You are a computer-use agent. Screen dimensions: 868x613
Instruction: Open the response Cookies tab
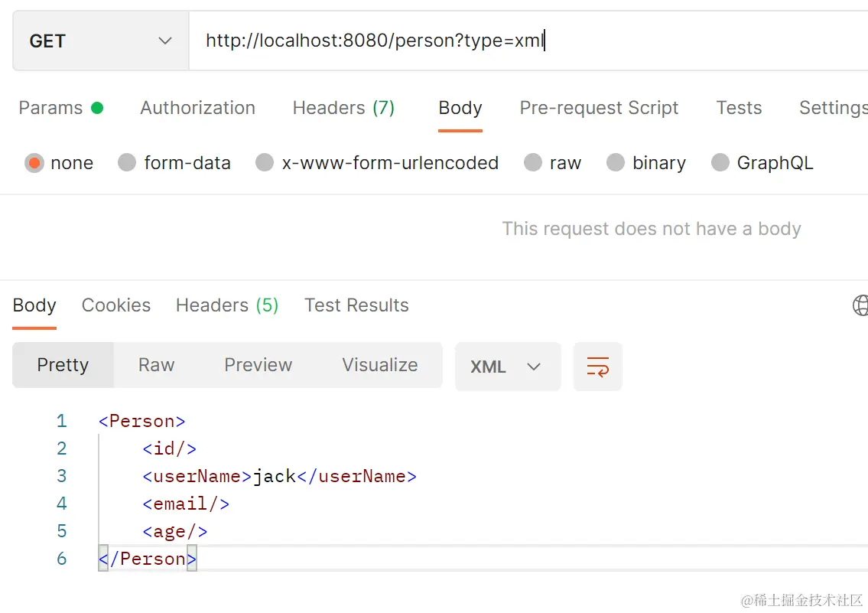click(115, 305)
